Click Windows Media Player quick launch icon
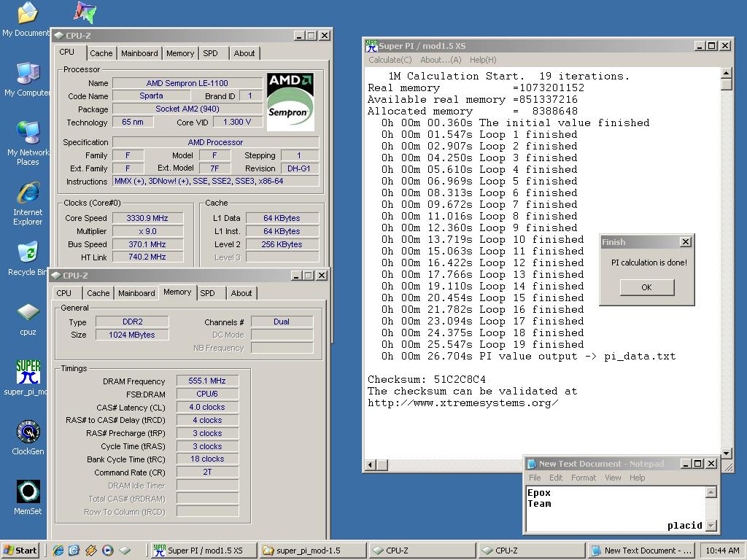This screenshot has width=747, height=560. pyautogui.click(x=108, y=551)
